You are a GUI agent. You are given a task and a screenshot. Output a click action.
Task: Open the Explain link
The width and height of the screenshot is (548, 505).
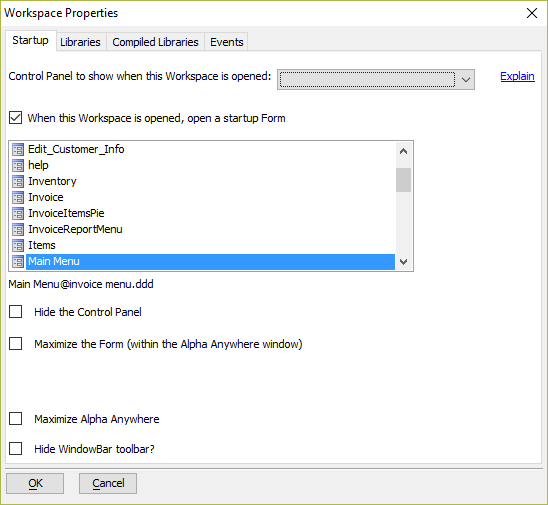(x=517, y=76)
